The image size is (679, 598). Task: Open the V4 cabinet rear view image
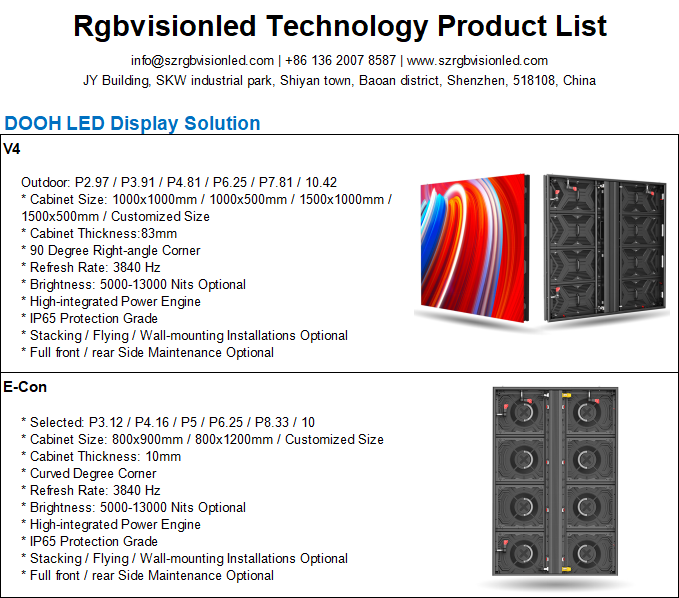[x=605, y=248]
